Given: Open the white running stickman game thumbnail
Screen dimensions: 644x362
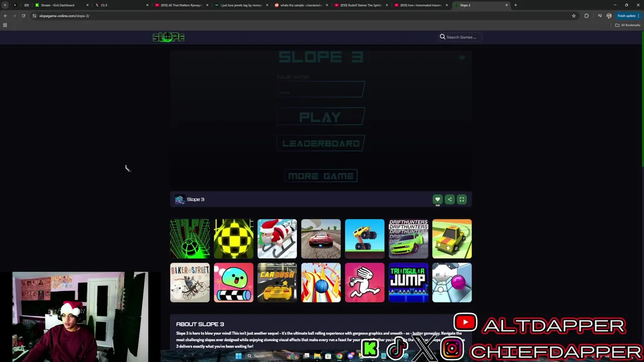Looking at the screenshot, I should coord(365,283).
